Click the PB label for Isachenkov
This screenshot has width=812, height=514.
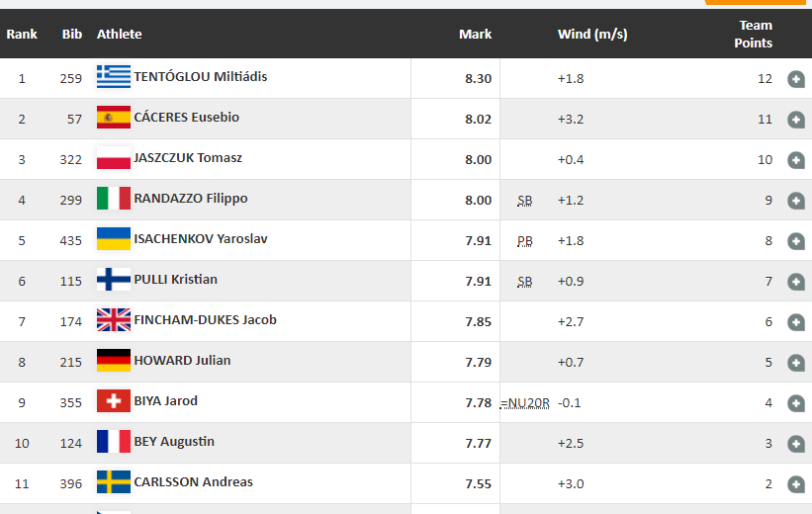point(524,240)
